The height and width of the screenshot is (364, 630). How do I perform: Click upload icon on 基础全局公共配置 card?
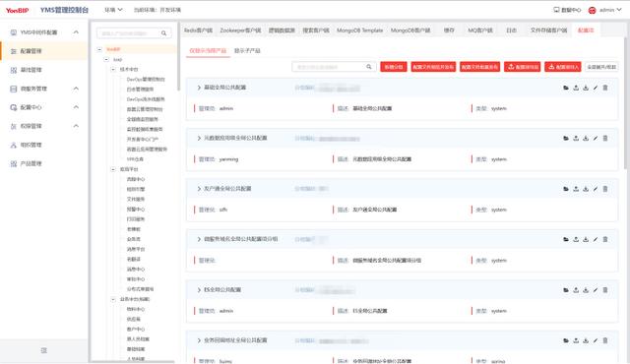point(576,88)
